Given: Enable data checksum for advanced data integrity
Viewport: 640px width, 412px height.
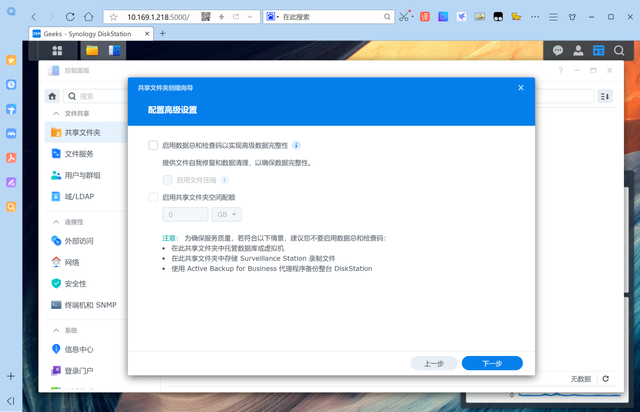Looking at the screenshot, I should pos(153,145).
